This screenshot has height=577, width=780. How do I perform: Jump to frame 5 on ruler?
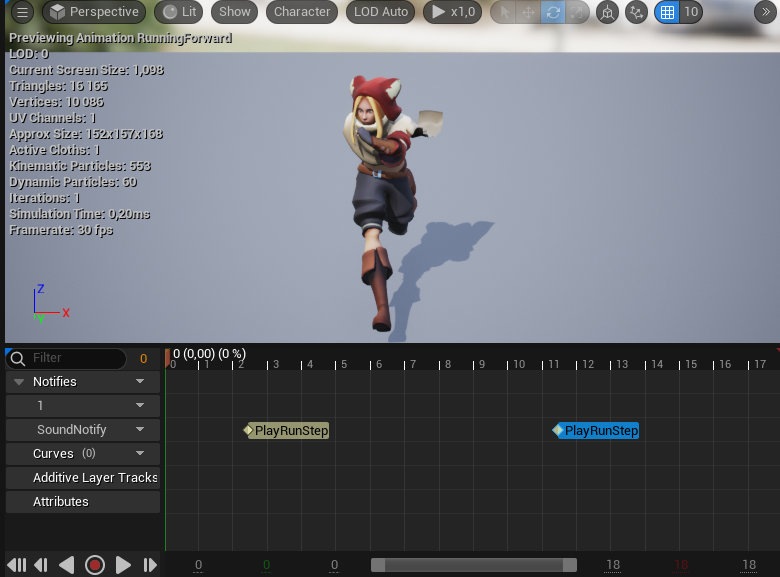(344, 364)
